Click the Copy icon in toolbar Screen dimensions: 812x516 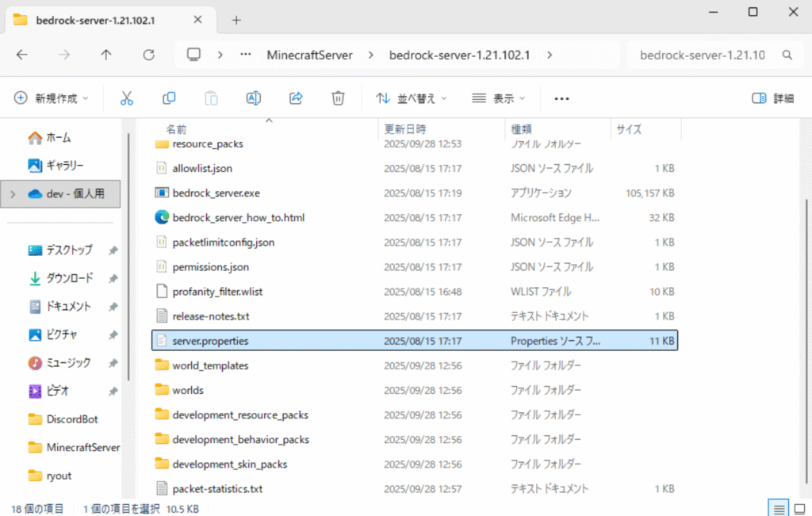(169, 98)
